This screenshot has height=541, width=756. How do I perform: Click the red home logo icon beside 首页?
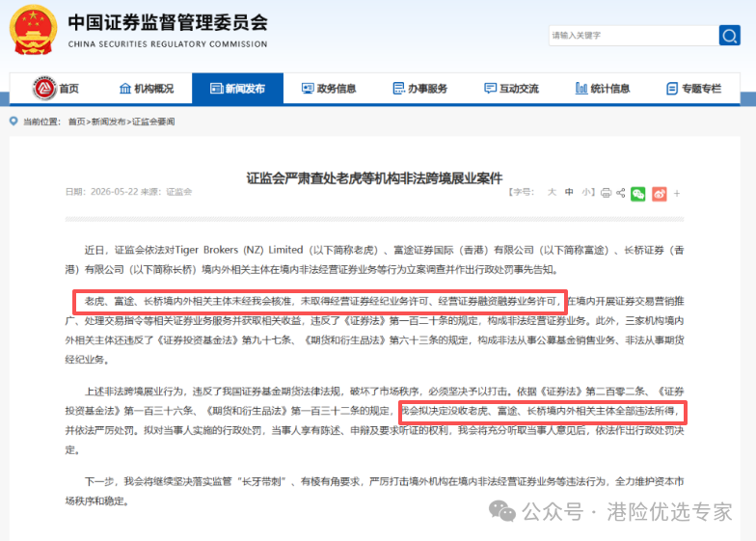coord(44,89)
